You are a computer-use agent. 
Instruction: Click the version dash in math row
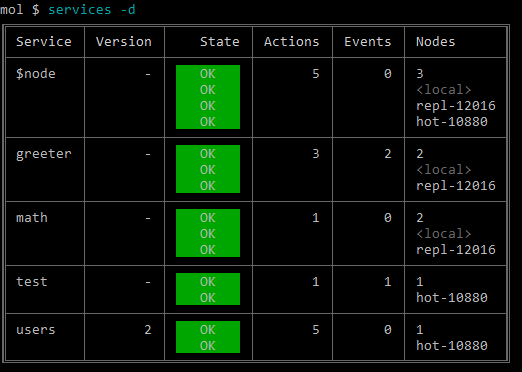(148, 218)
